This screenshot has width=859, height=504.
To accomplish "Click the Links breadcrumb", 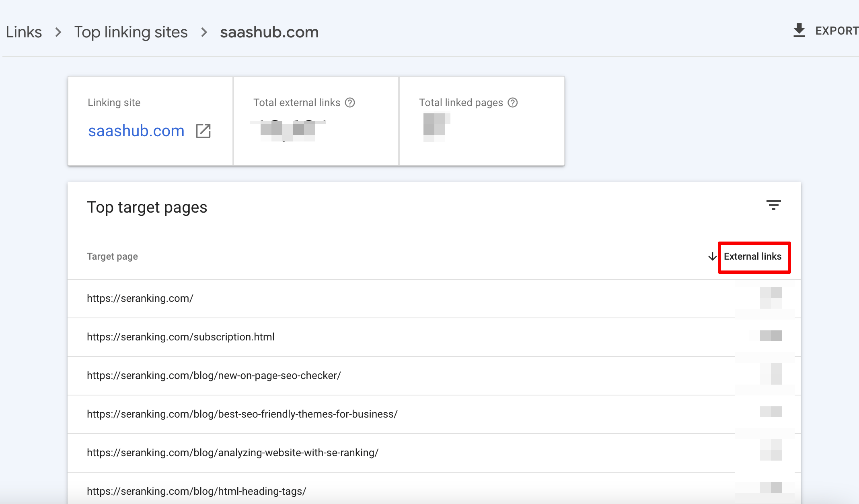I will pos(24,32).
